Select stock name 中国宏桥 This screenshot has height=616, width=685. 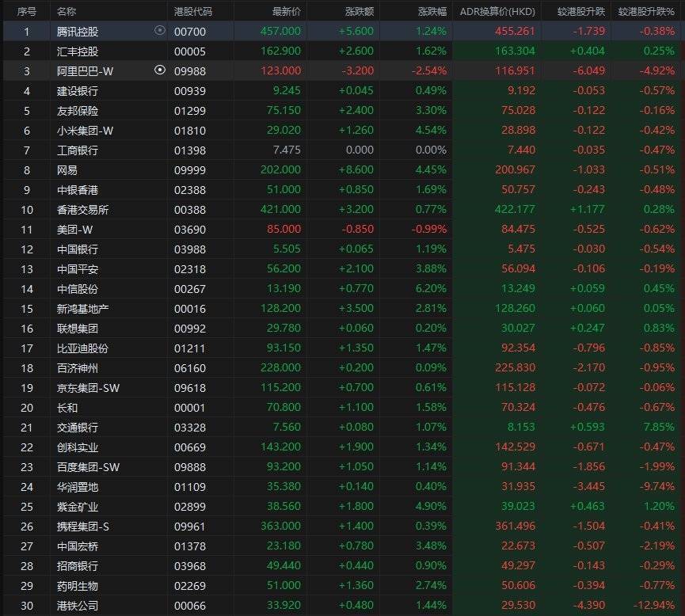pos(78,546)
